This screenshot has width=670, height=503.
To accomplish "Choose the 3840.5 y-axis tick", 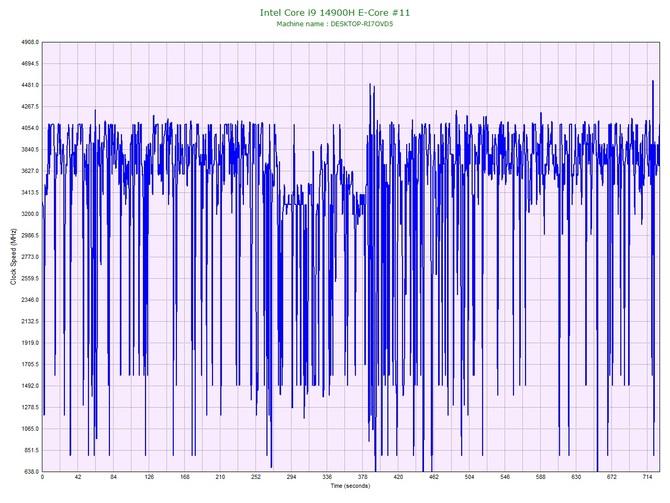I will coord(30,150).
